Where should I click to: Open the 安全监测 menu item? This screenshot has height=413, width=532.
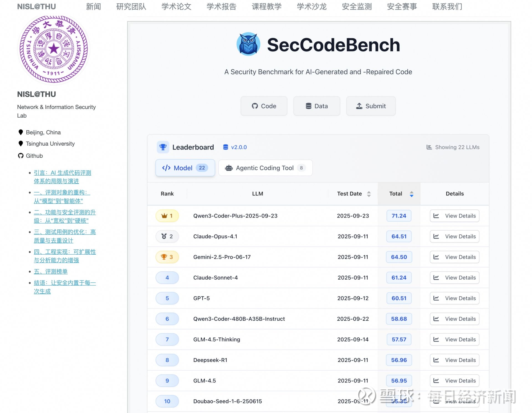(357, 7)
